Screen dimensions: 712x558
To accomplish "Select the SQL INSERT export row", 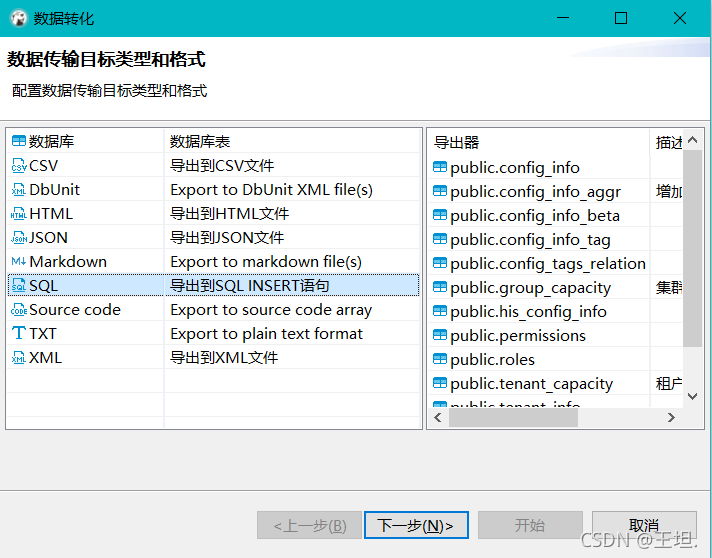I will pyautogui.click(x=213, y=286).
